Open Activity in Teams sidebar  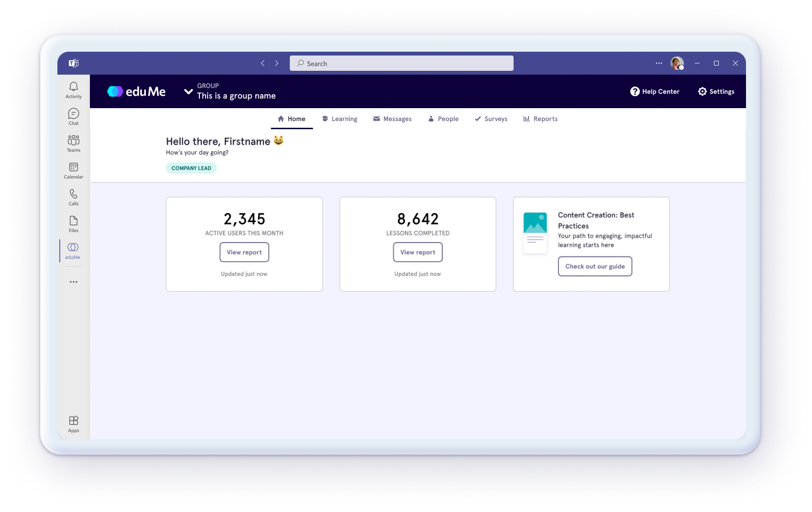74,89
